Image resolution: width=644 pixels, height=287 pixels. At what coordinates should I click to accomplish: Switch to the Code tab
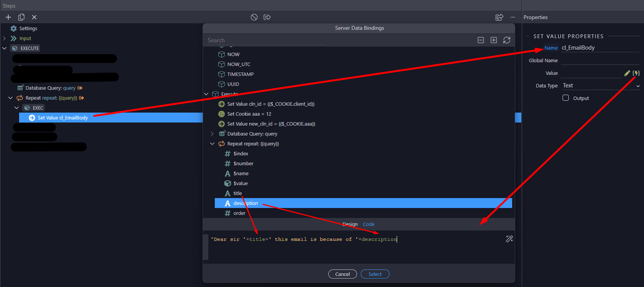point(368,224)
